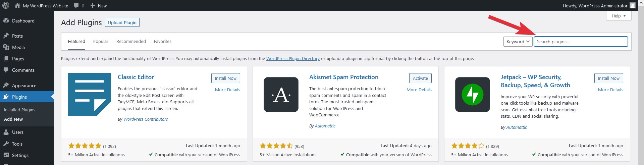Click the Jetpack plugin title link

click(535, 81)
